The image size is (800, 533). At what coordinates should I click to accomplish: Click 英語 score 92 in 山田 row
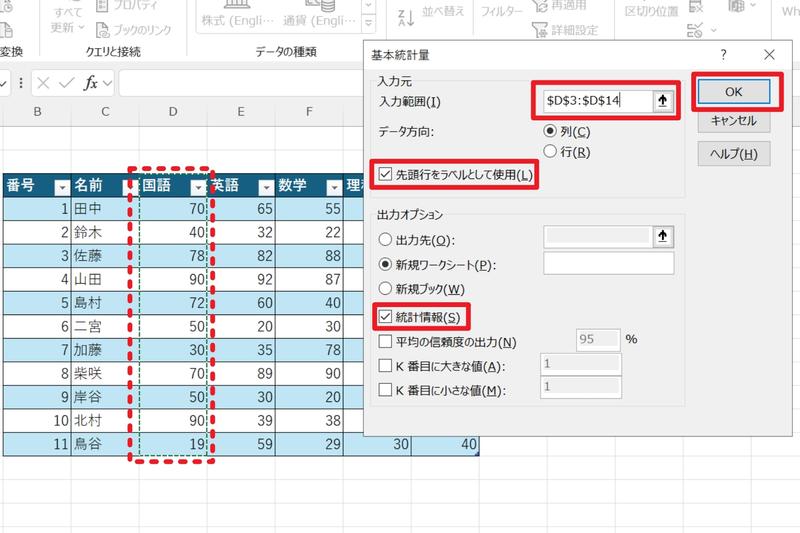coord(241,279)
